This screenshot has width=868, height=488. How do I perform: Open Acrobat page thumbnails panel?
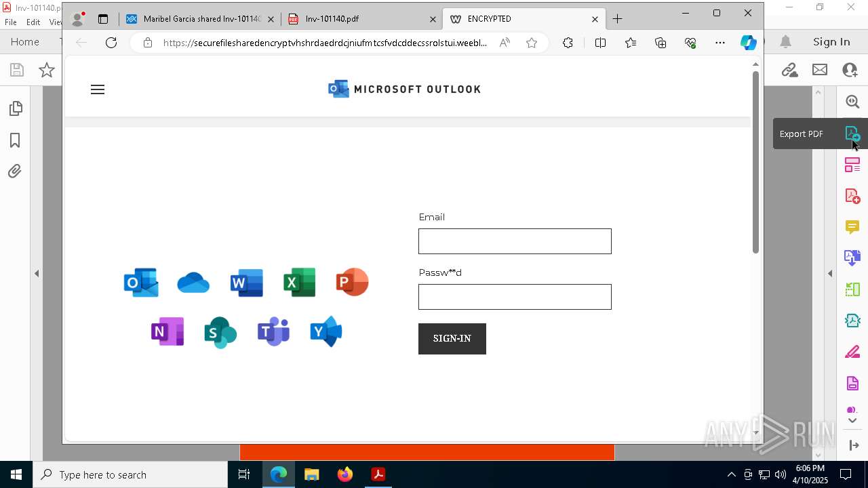coord(15,108)
